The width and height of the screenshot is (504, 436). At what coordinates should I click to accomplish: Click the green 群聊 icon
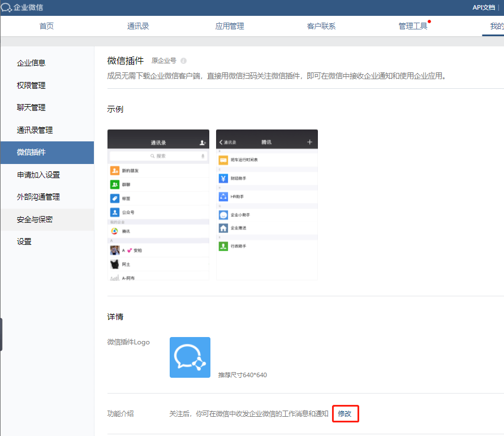(x=115, y=184)
